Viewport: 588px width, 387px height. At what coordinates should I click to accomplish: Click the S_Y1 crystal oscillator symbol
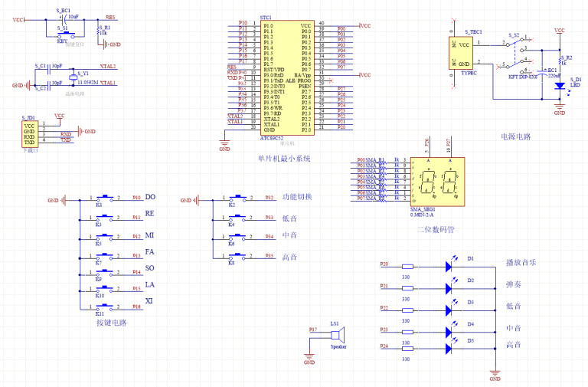point(73,77)
